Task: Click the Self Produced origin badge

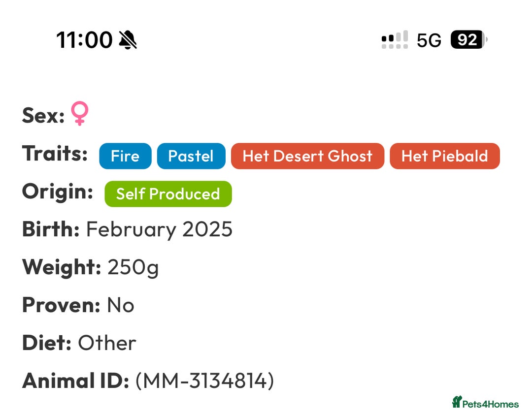Action: (168, 194)
